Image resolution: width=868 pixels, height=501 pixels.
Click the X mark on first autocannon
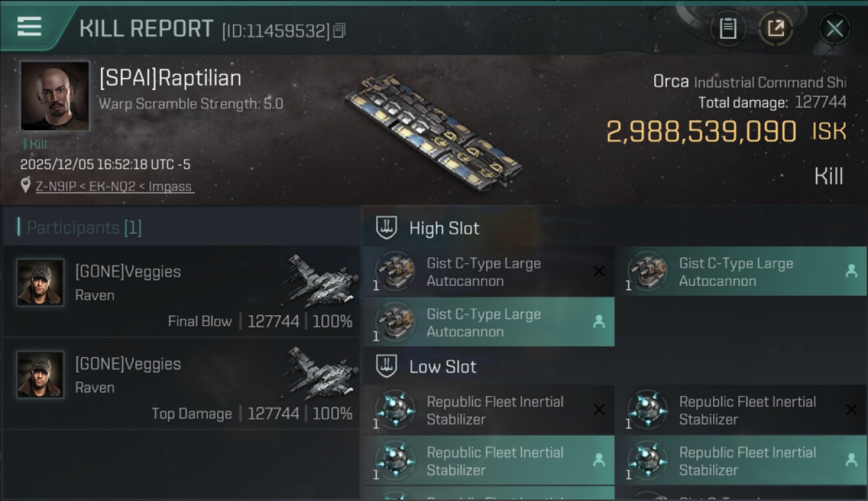[x=599, y=271]
